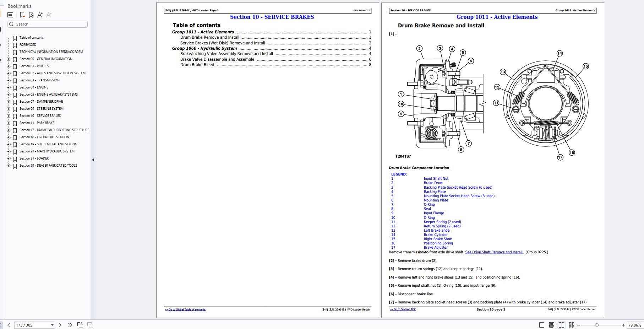Viewport: 644px width, 329px height.
Task: Enable continuous scrolling page view
Action: click(551, 325)
